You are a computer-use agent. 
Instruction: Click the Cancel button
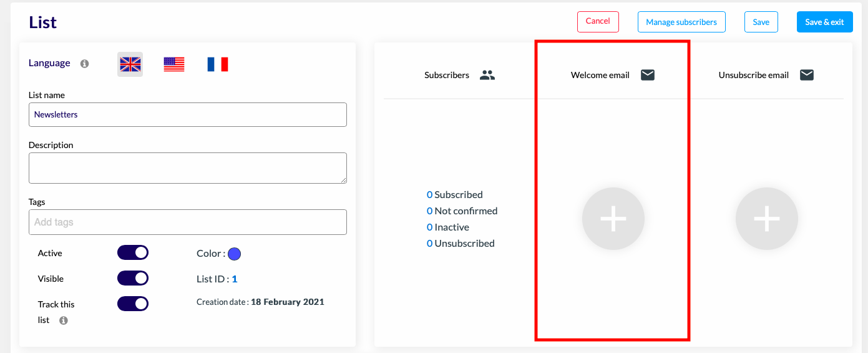(x=598, y=21)
